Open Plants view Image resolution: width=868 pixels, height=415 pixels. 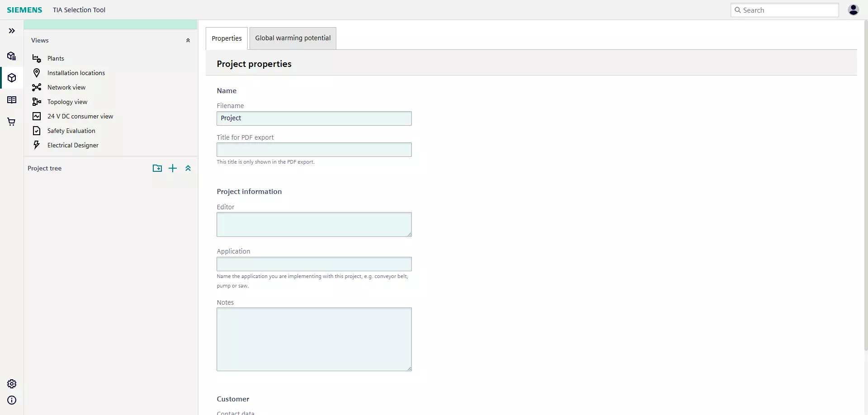coord(56,58)
